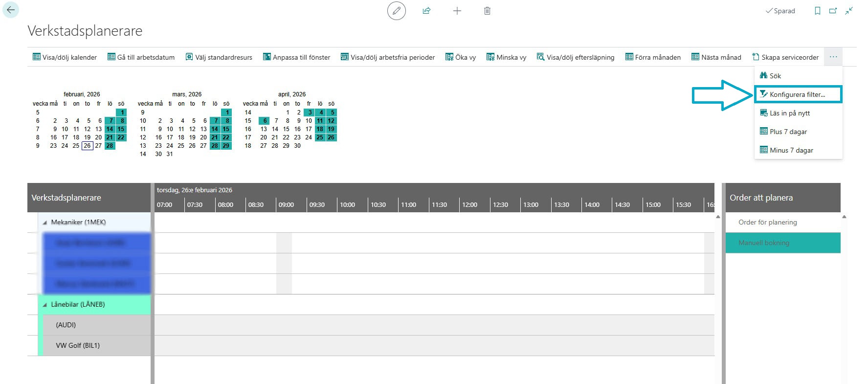This screenshot has height=384, width=868.
Task: Toggle Visa/dölj arbetsfria perioder
Action: pyautogui.click(x=387, y=57)
